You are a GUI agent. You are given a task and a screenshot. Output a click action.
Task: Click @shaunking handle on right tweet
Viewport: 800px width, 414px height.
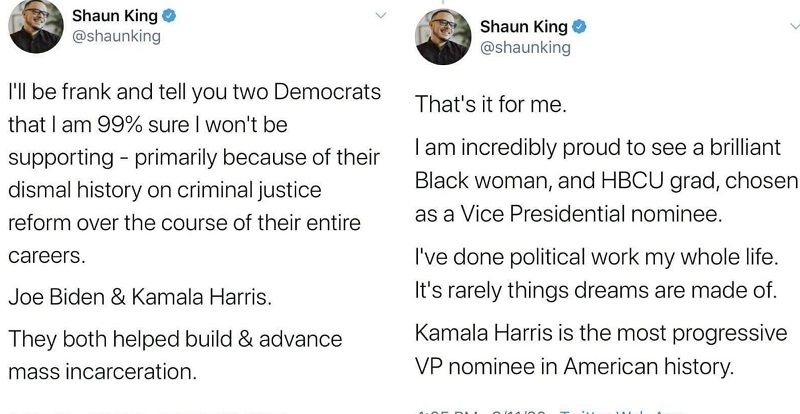point(526,48)
